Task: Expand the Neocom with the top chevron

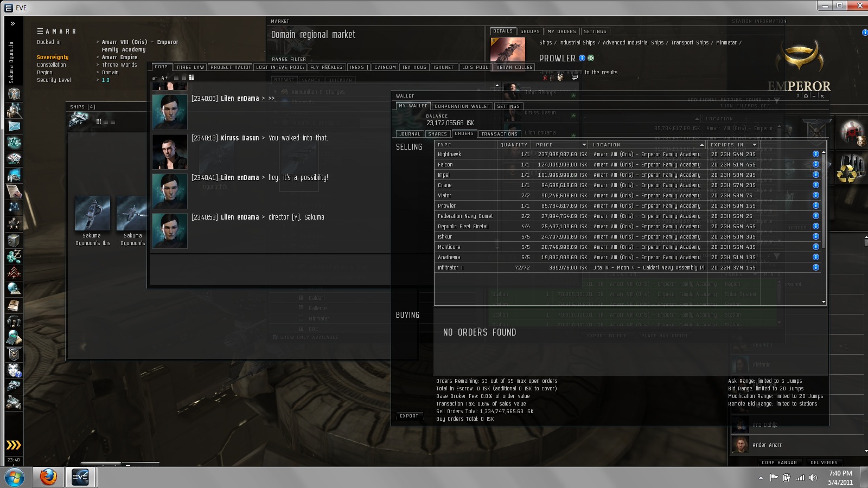Action: [13, 23]
